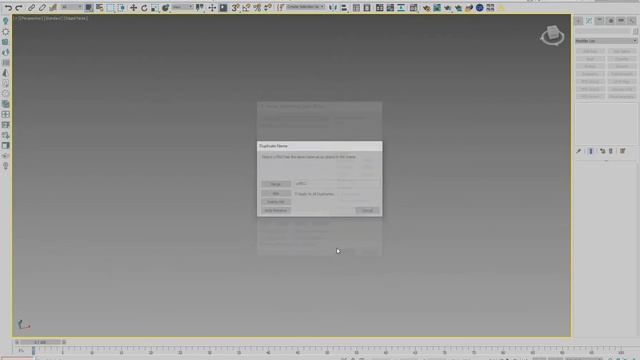Screen dimensions: 640x360
Task: Toggle Show End Result icon
Action: click(x=591, y=151)
